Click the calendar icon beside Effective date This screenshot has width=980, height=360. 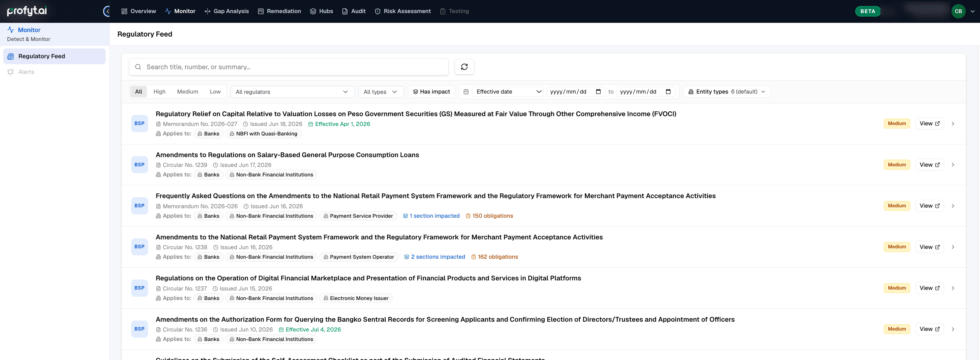click(x=466, y=91)
